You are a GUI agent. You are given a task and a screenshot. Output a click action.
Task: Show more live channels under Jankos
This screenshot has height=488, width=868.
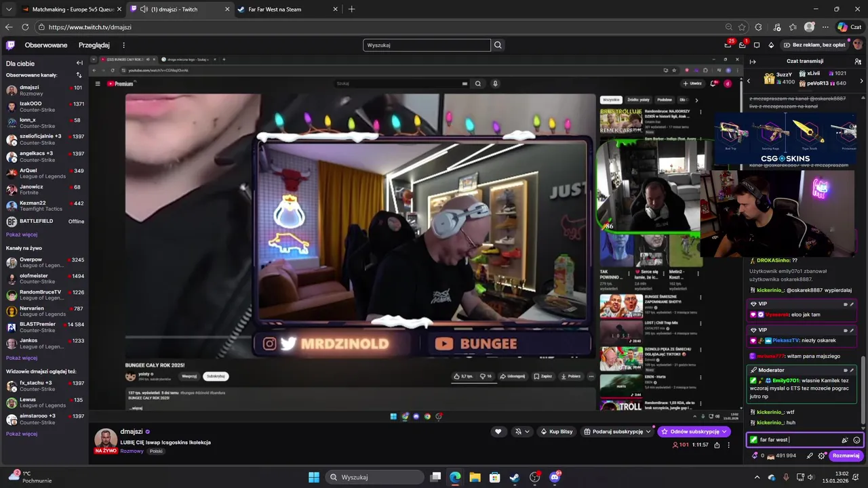click(22, 358)
